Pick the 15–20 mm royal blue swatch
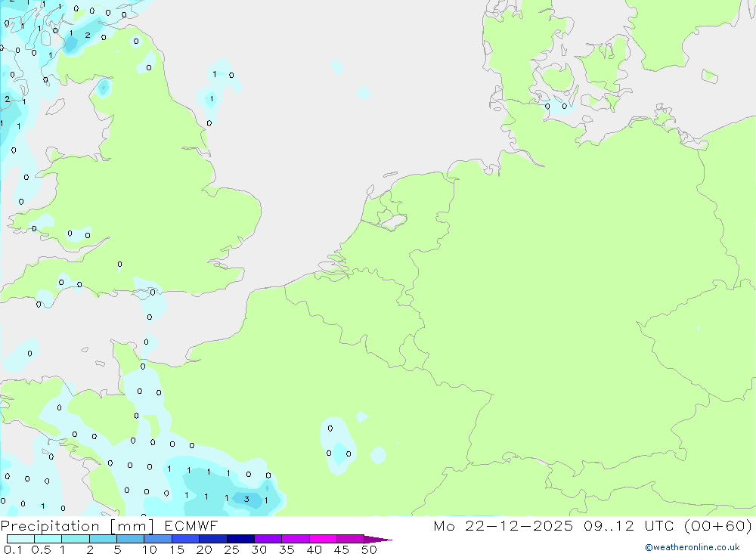 pos(186,539)
